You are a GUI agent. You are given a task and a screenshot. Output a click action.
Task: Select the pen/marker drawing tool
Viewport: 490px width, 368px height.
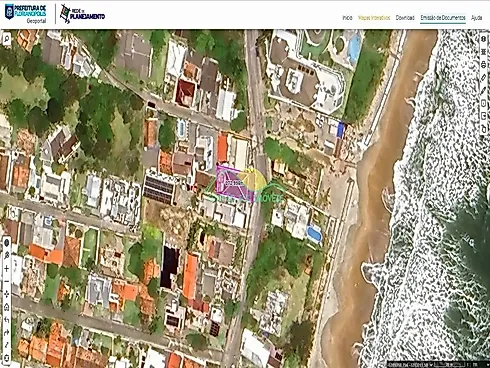click(484, 90)
